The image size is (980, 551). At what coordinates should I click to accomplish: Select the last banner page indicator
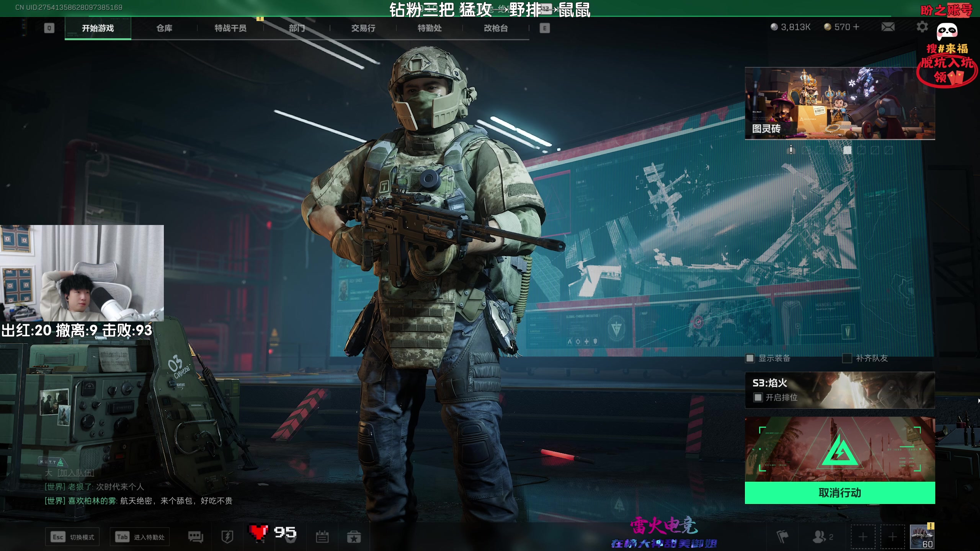pos(889,150)
